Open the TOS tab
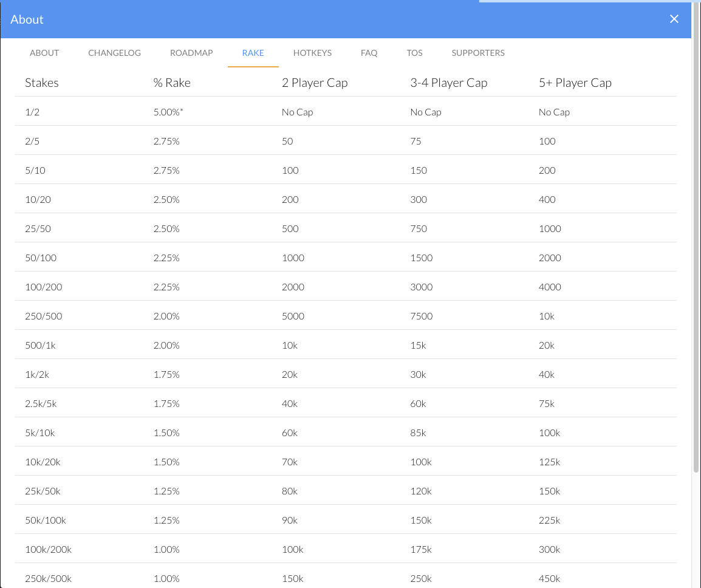 (x=414, y=53)
